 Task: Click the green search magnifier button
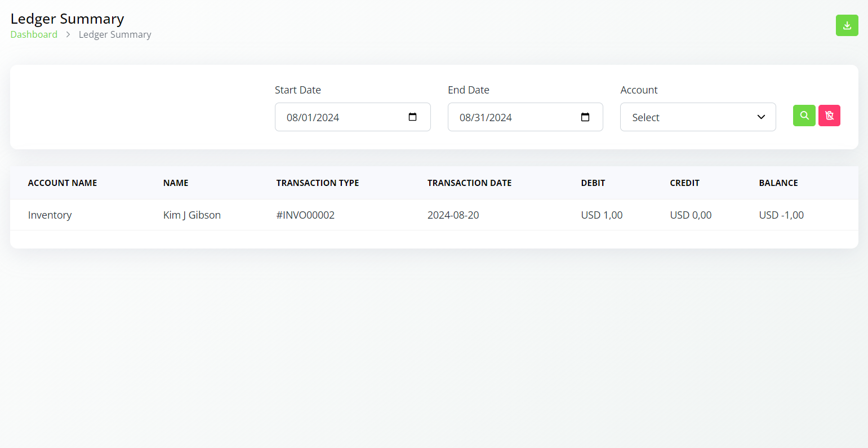tap(804, 116)
